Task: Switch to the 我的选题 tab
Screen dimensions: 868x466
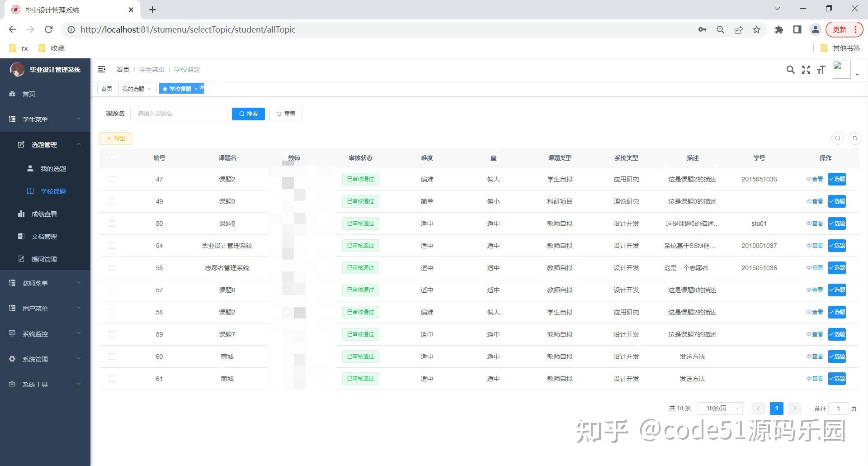Action: (133, 89)
